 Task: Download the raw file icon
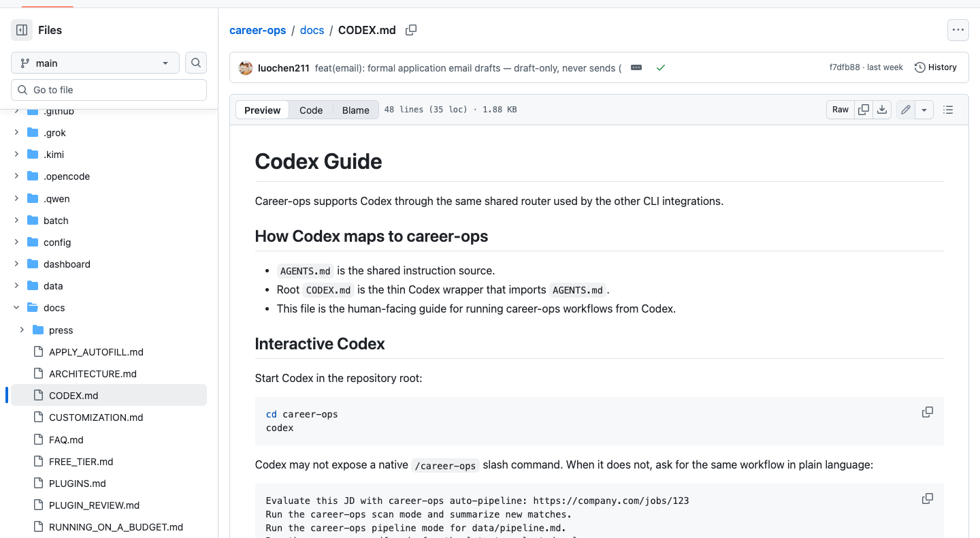click(882, 110)
